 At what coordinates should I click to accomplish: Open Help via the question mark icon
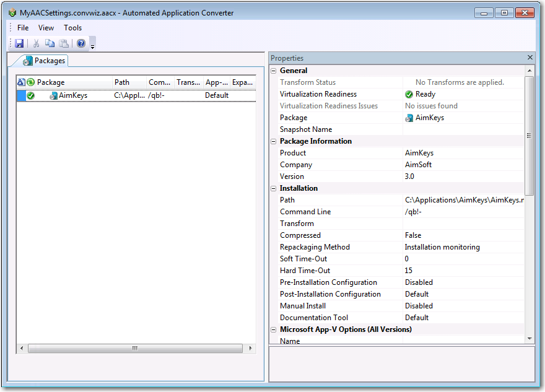pos(81,43)
